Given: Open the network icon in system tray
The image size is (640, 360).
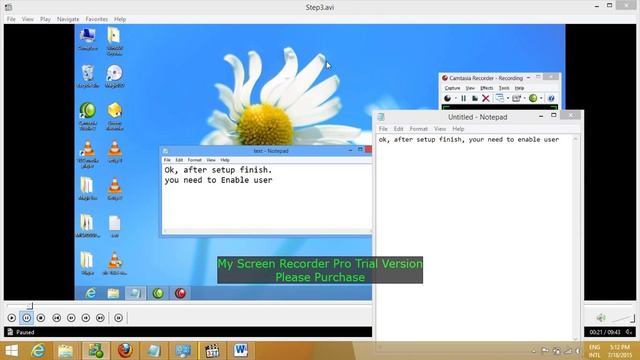Looking at the screenshot, I should click(568, 351).
